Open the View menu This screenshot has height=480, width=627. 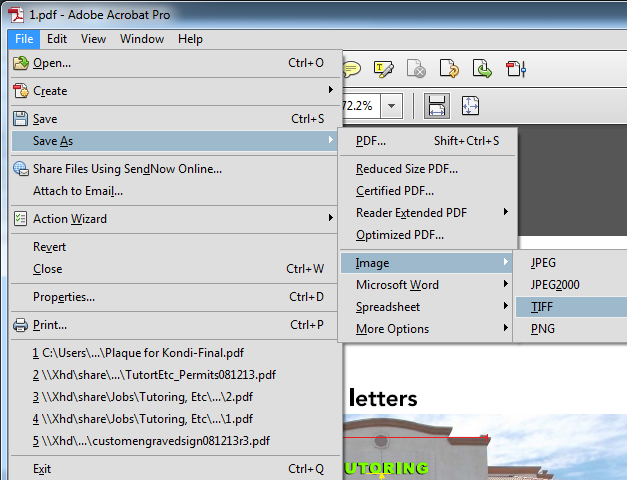coord(93,39)
